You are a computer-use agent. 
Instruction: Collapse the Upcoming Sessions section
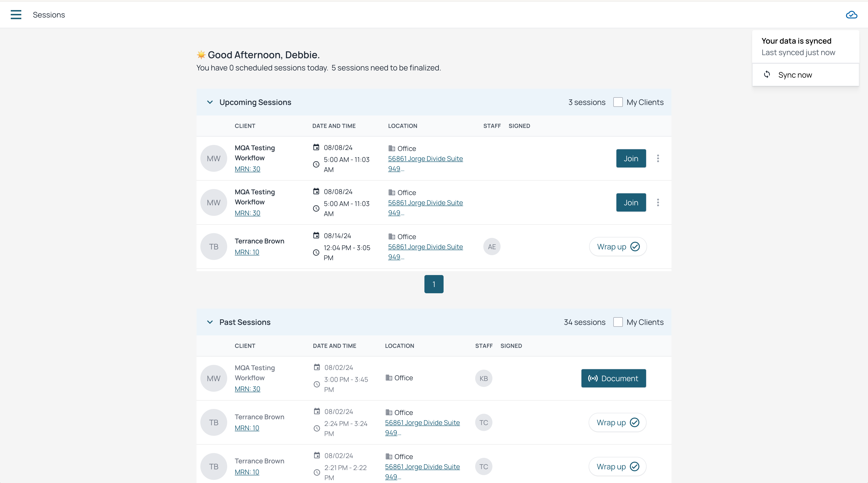point(210,102)
